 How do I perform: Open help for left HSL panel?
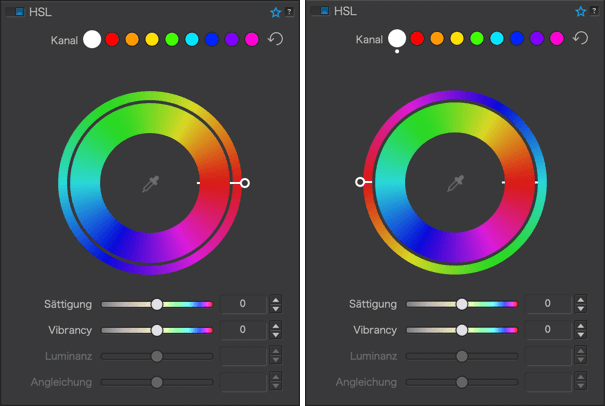pos(289,12)
